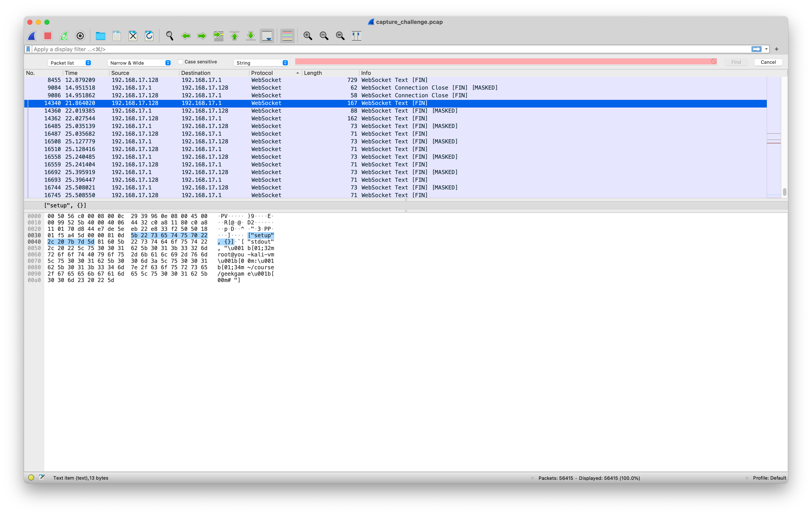This screenshot has width=812, height=515.
Task: Click the Find Packet magnifier icon
Action: [170, 36]
